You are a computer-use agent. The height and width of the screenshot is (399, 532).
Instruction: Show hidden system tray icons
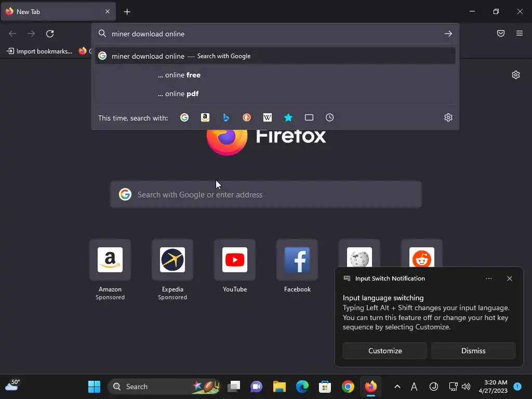pyautogui.click(x=397, y=387)
